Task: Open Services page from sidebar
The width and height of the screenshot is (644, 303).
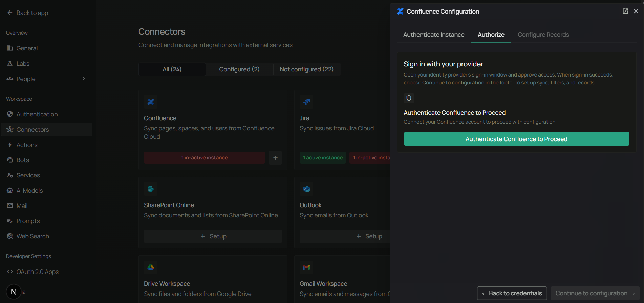Action: (47, 175)
